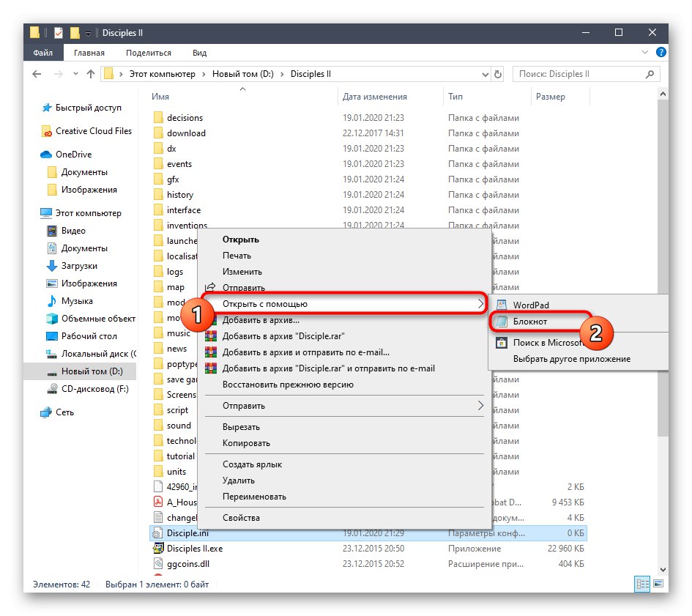Image resolution: width=692 pixels, height=616 pixels.
Task: Select the ggcoins.dll file
Action: (x=188, y=564)
